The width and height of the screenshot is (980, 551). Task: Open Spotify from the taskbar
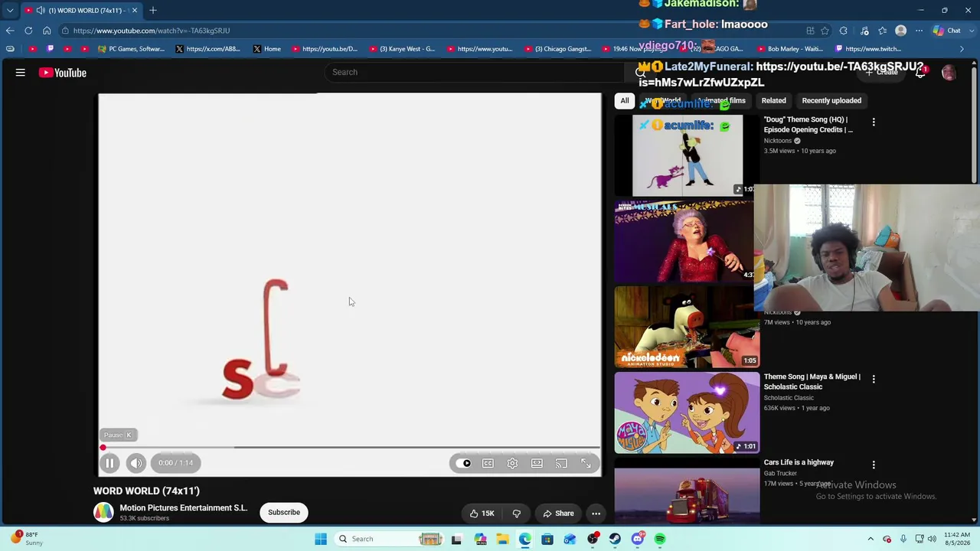pyautogui.click(x=660, y=539)
